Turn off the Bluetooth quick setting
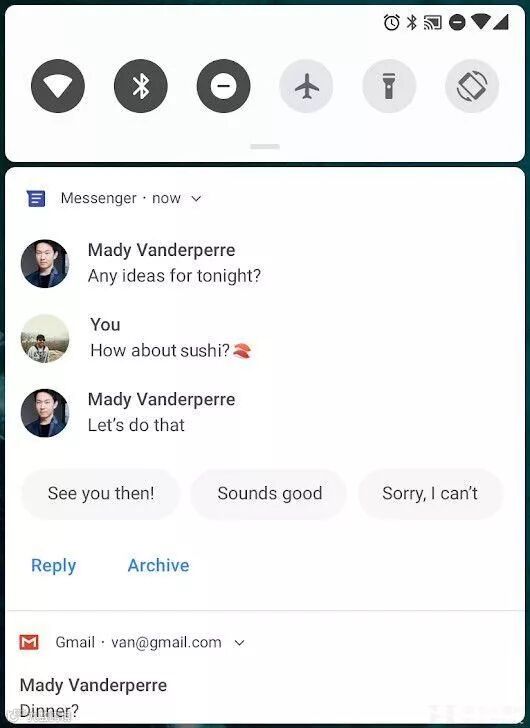 coord(141,86)
